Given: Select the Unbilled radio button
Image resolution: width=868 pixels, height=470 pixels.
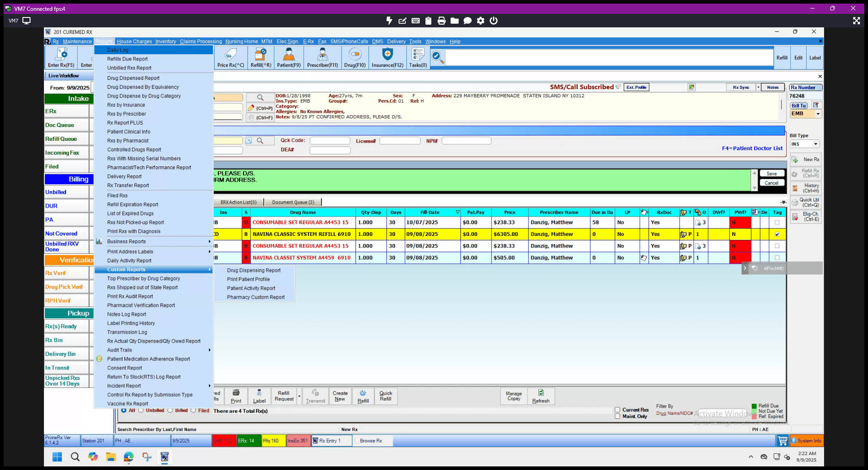Looking at the screenshot, I should 141,410.
